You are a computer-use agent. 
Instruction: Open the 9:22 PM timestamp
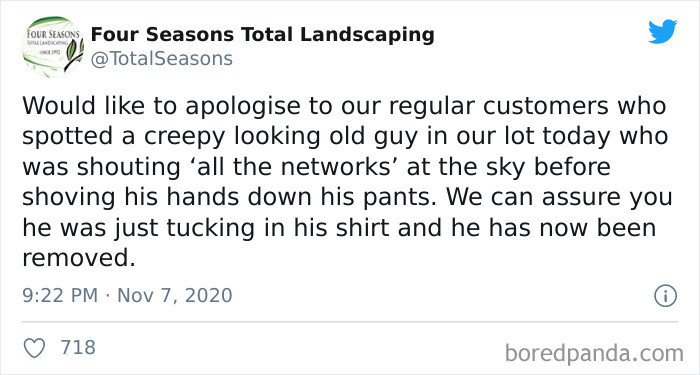point(60,296)
